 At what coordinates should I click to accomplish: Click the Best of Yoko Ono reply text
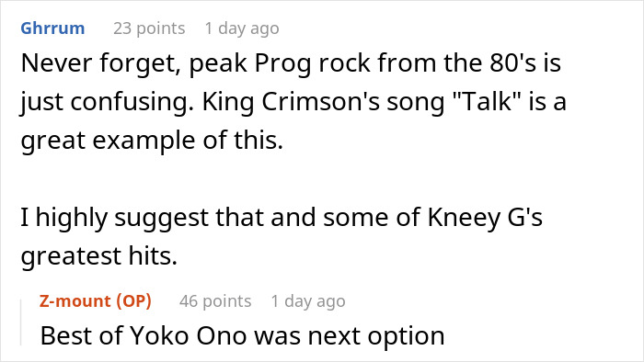click(x=242, y=335)
